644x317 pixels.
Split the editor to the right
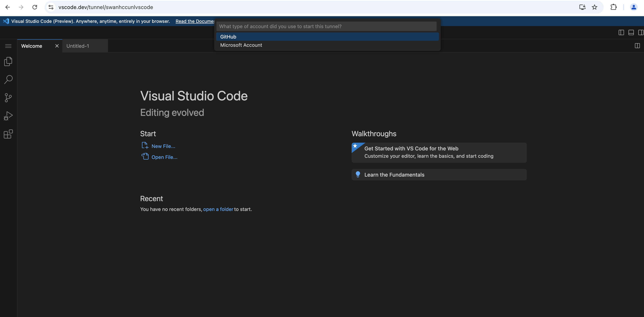637,46
